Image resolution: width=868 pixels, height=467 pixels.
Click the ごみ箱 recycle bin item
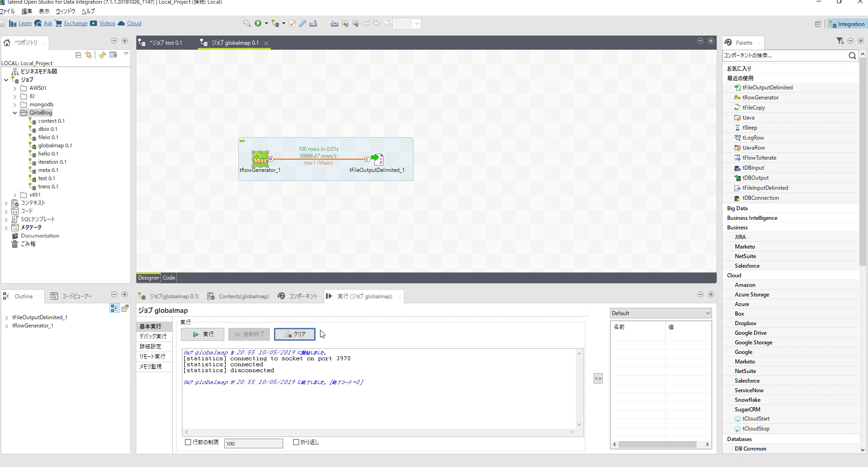tap(23, 244)
